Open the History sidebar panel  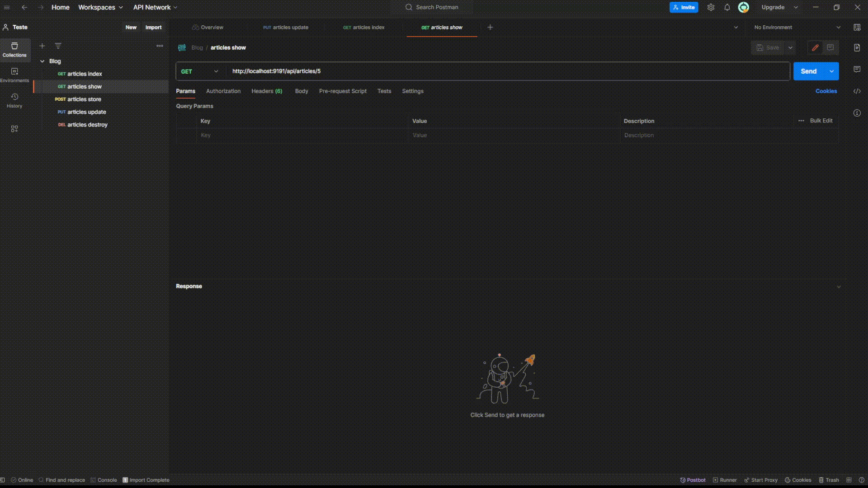tap(14, 100)
